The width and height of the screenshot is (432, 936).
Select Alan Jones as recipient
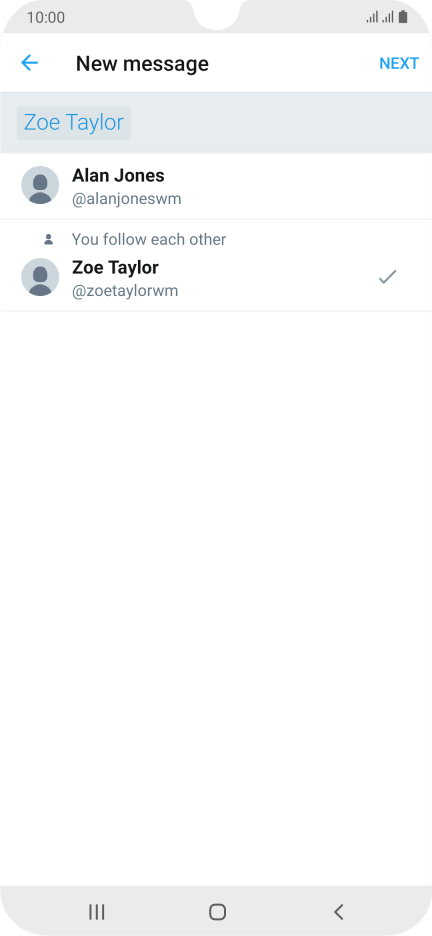click(216, 186)
